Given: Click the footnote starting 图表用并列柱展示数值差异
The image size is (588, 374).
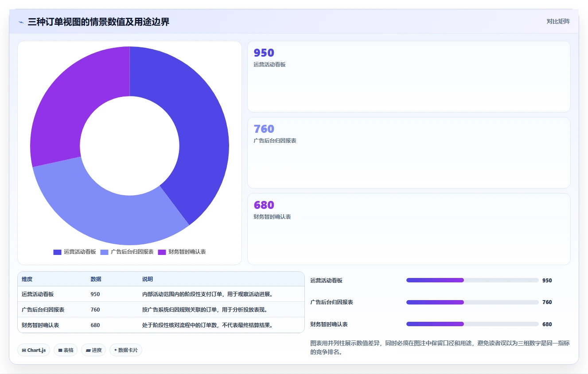Looking at the screenshot, I should pos(440,348).
